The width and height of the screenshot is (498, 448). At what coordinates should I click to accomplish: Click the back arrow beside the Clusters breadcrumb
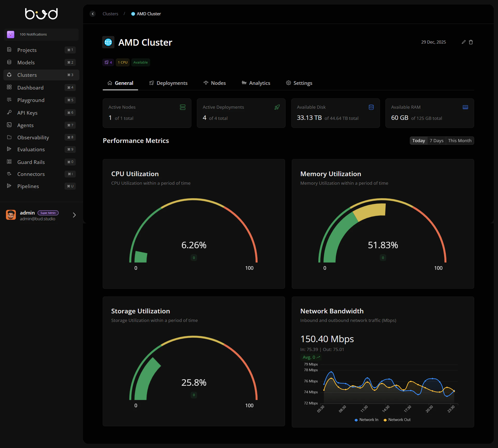point(93,14)
